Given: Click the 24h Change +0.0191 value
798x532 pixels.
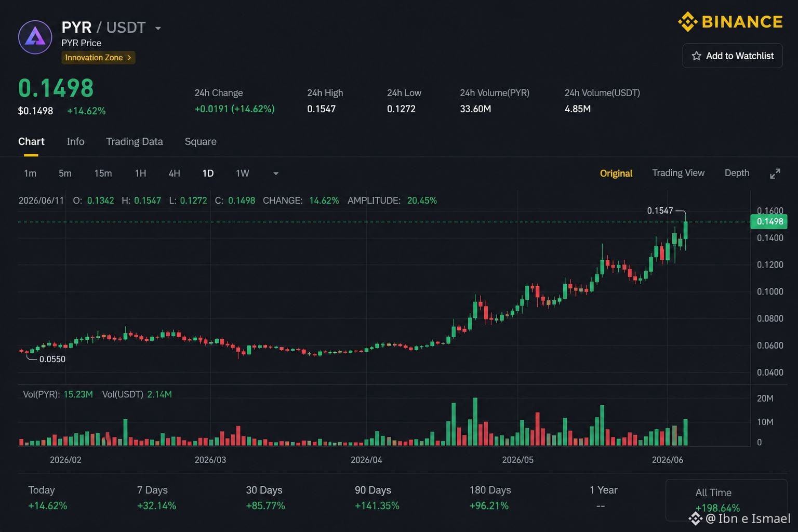Looking at the screenshot, I should (234, 109).
